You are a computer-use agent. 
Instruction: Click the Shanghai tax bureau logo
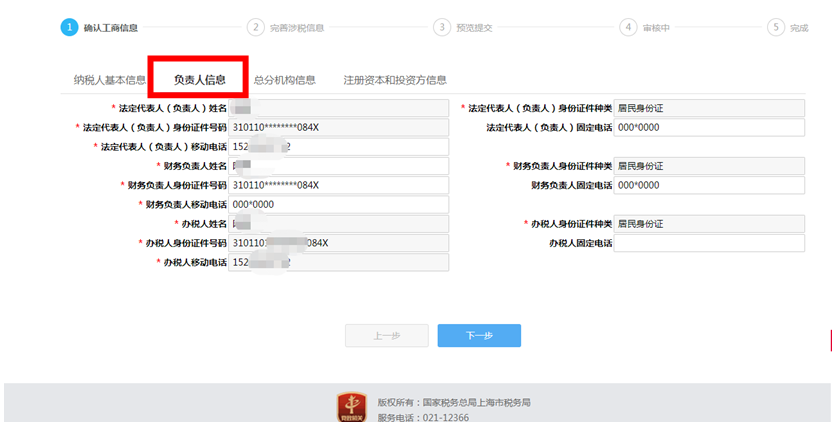coord(352,407)
